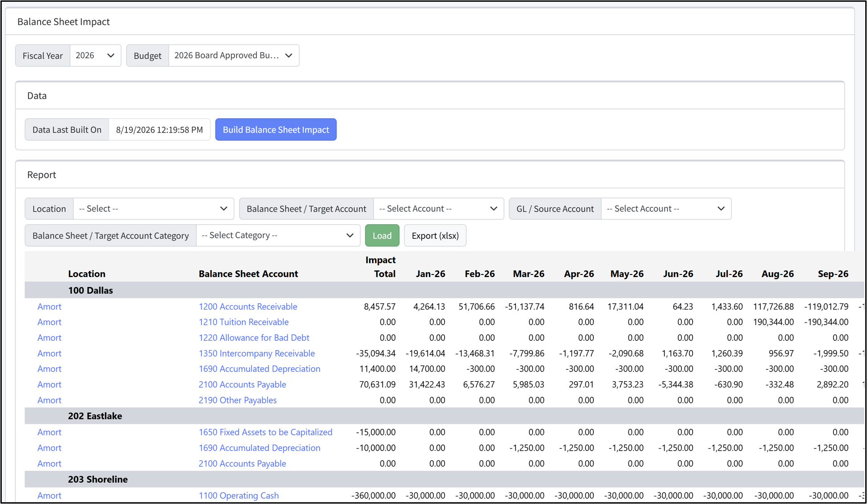
Task: Click Amort link for 1100 Operating Cash
Action: [49, 496]
